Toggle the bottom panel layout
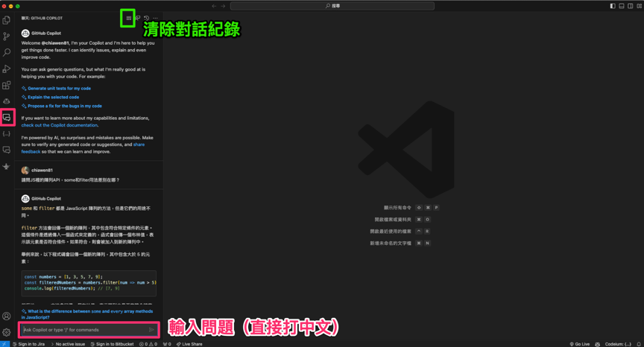Image resolution: width=644 pixels, height=347 pixels. pos(622,6)
